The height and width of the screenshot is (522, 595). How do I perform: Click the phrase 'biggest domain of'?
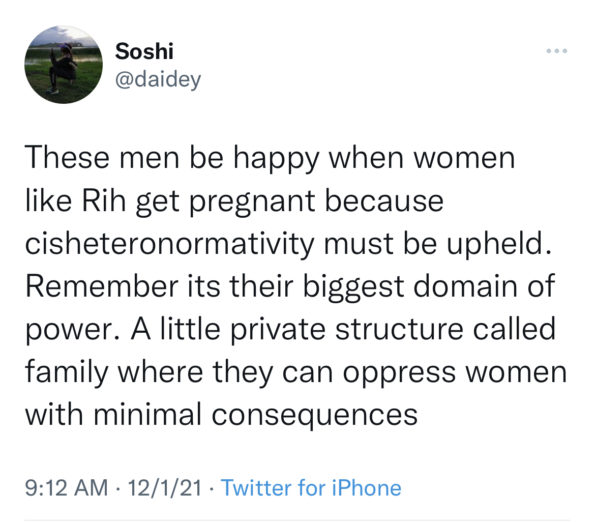pos(428,287)
